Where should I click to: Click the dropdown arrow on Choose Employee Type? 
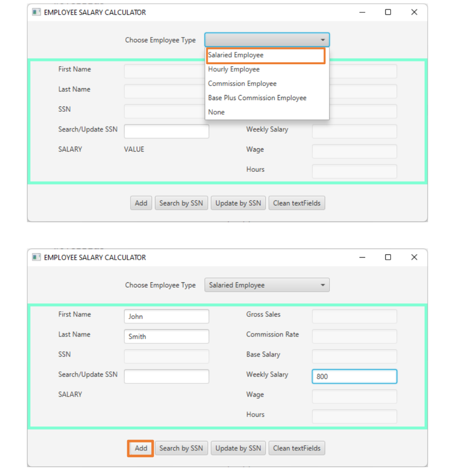pyautogui.click(x=323, y=40)
